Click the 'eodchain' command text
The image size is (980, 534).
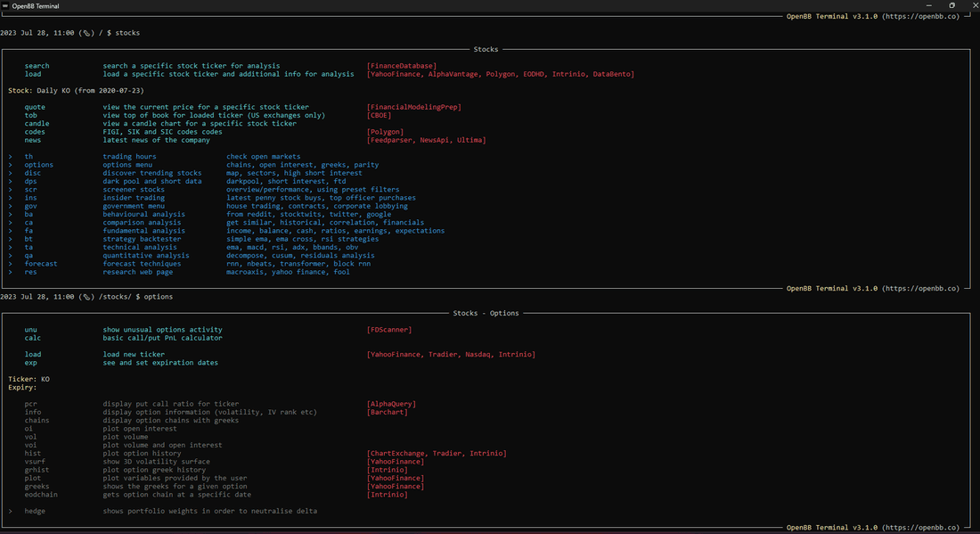[41, 495]
